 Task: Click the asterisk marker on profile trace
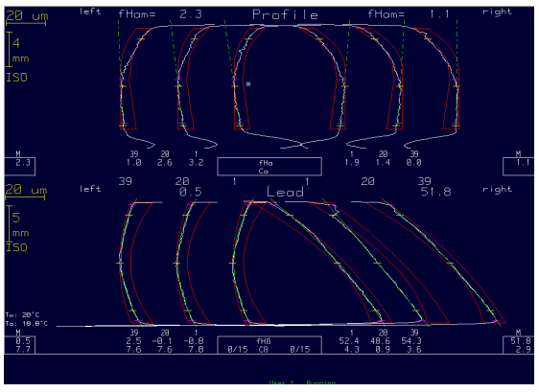pos(248,84)
